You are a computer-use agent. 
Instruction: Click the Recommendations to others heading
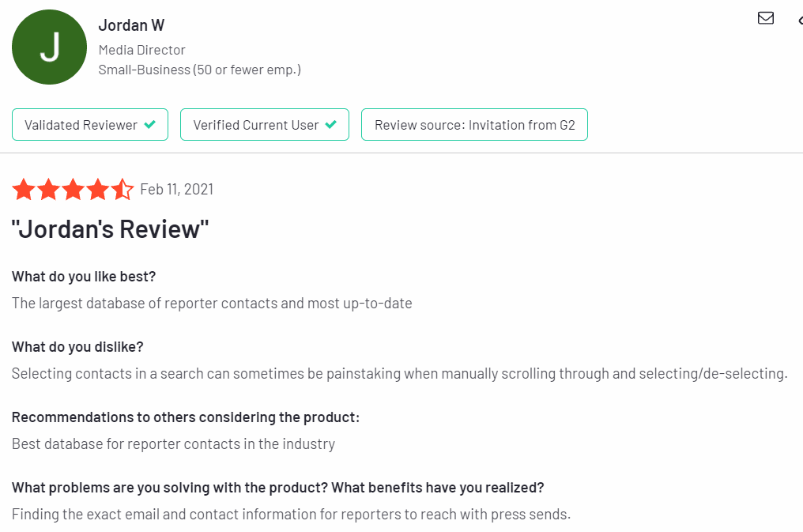186,417
